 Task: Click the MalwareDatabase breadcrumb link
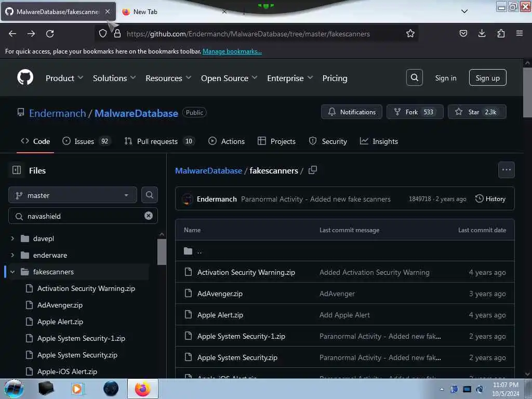coord(208,170)
